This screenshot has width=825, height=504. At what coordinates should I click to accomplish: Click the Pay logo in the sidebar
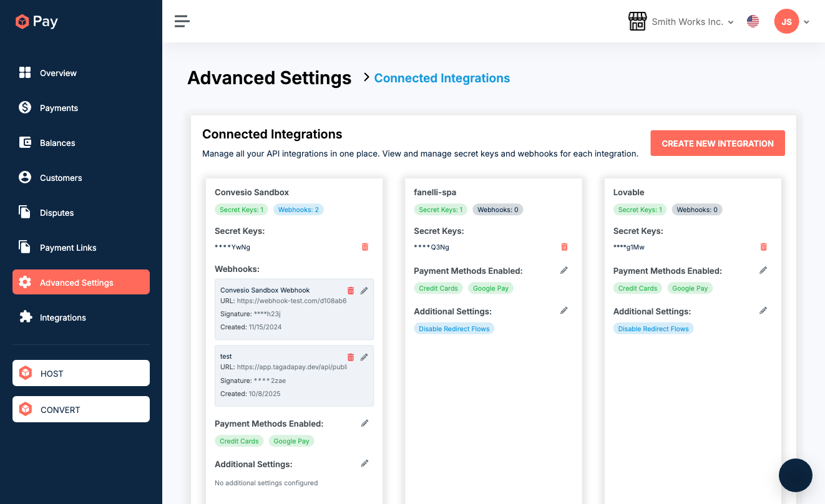(37, 21)
